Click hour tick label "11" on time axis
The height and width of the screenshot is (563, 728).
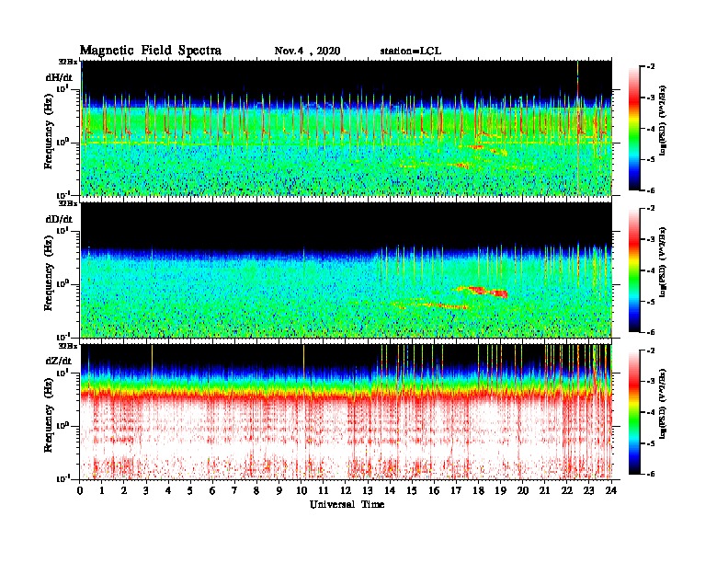324,490
